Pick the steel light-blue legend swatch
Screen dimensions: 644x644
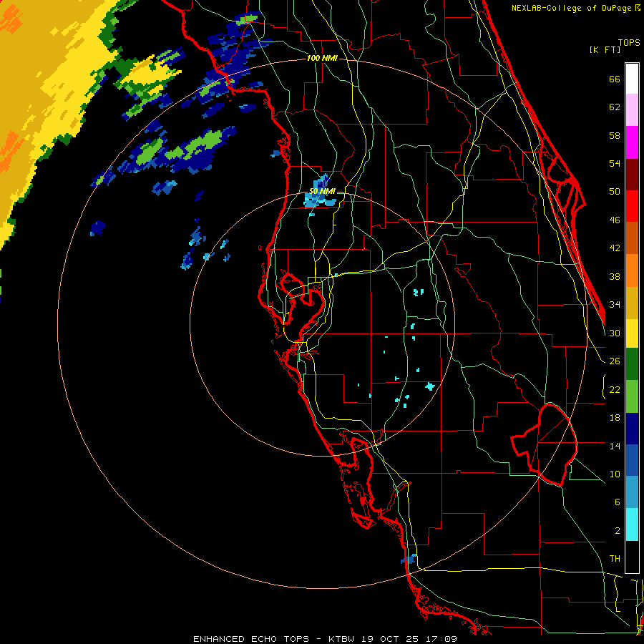coord(632,492)
